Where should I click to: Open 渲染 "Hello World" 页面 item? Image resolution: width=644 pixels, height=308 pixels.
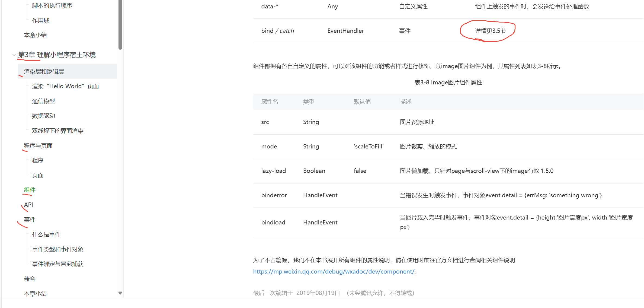pos(65,86)
